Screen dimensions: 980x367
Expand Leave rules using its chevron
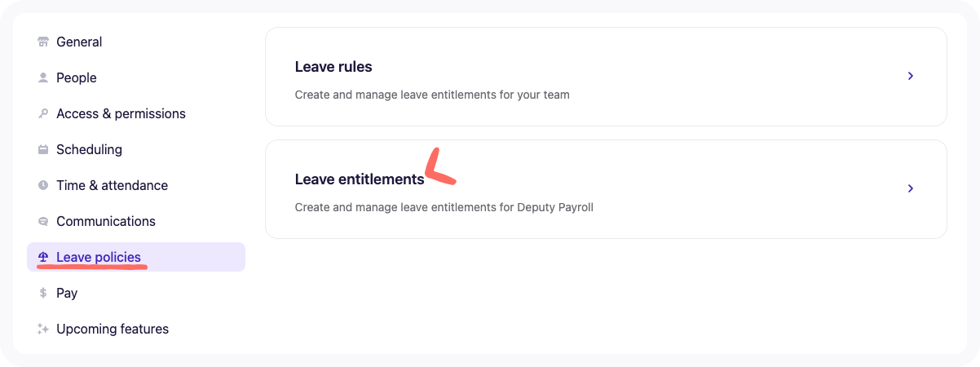point(911,76)
